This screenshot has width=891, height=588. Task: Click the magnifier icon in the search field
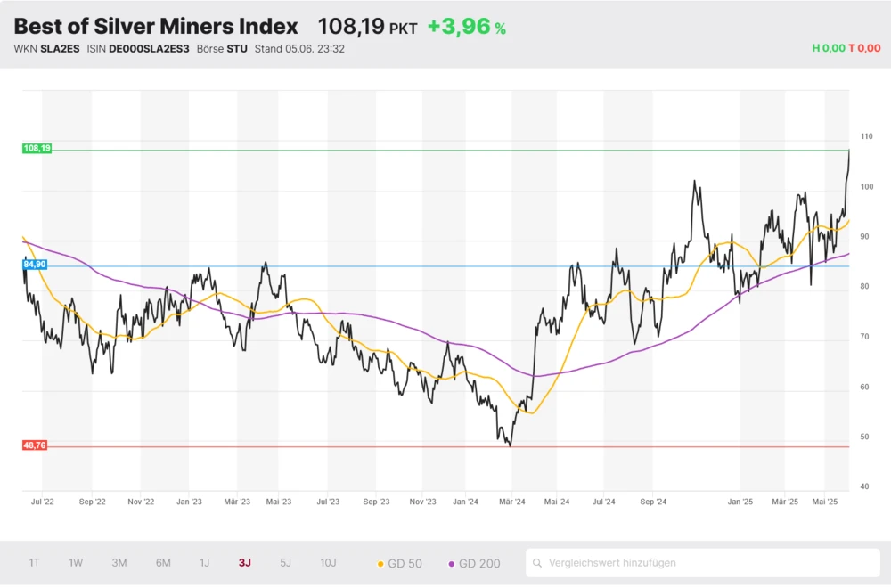537,562
